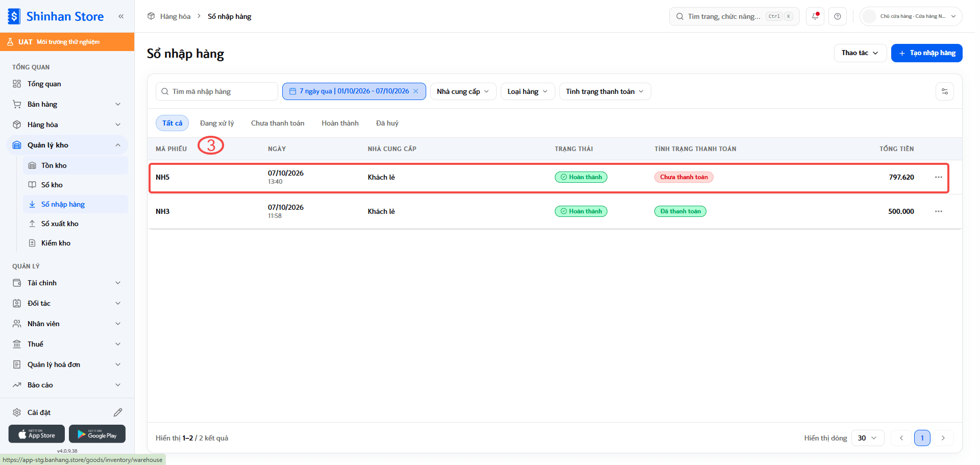Expand the Bán hàng menu
This screenshot has height=465, width=980.
click(x=67, y=104)
